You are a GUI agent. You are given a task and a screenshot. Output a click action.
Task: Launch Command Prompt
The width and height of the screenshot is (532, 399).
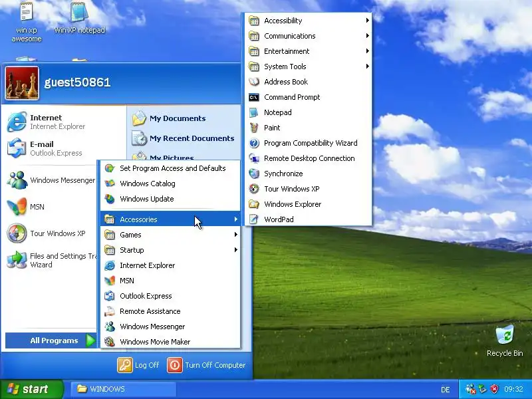click(x=309, y=97)
